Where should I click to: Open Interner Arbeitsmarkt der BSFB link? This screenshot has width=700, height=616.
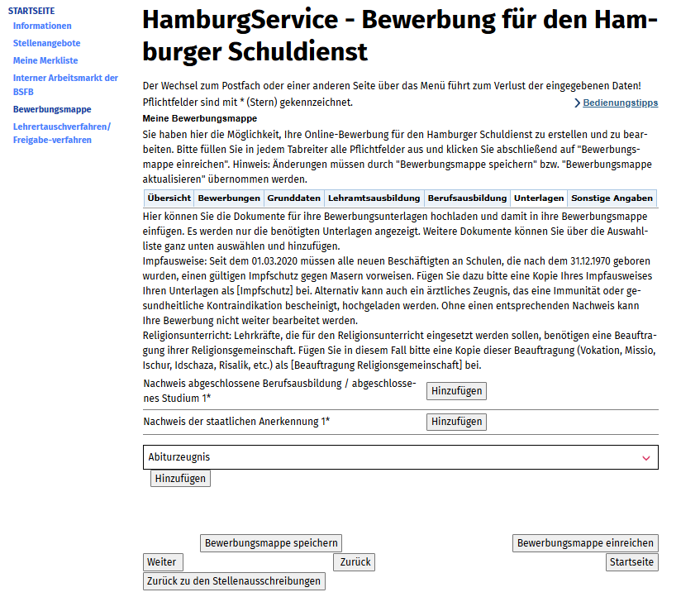65,79
